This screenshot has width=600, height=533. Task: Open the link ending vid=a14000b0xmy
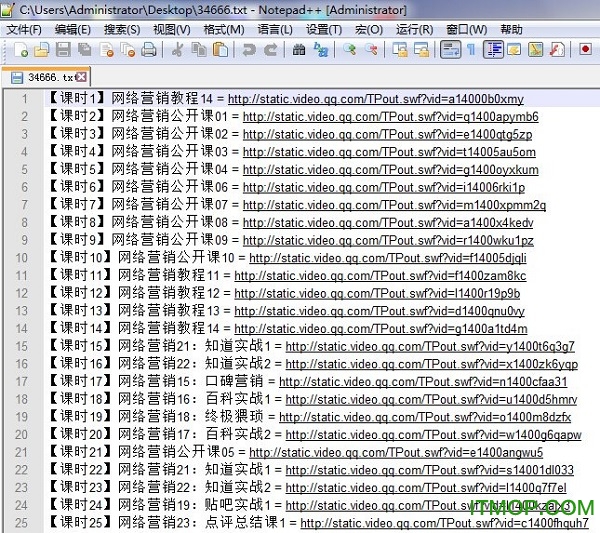pos(376,99)
